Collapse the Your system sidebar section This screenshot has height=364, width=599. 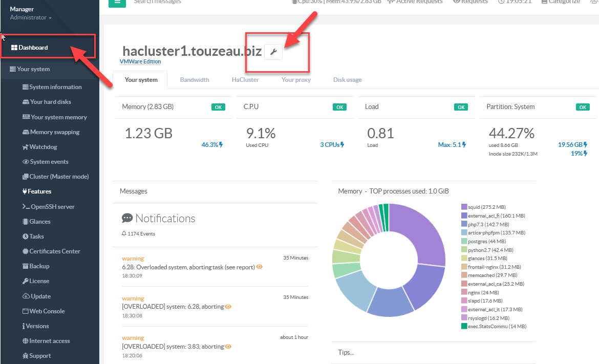[33, 69]
